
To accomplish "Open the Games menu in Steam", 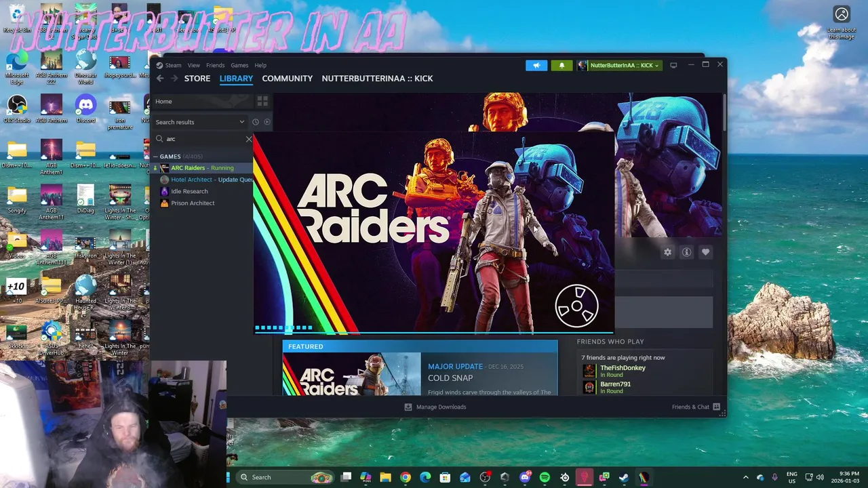I will 239,65.
